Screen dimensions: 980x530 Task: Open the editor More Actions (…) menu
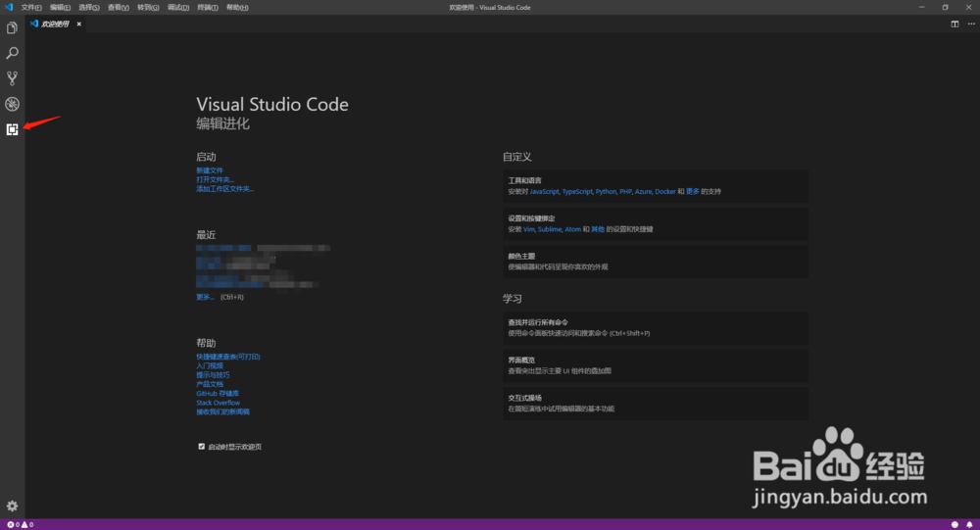tap(969, 24)
